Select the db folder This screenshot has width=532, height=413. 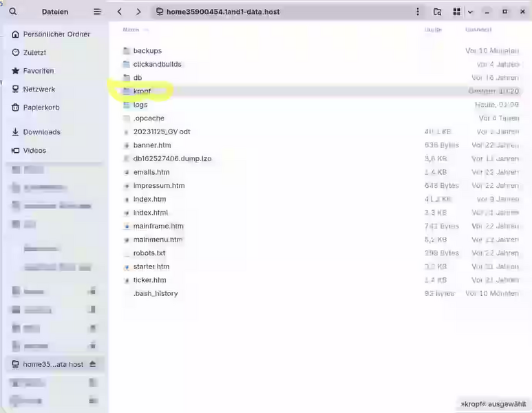click(x=320, y=78)
